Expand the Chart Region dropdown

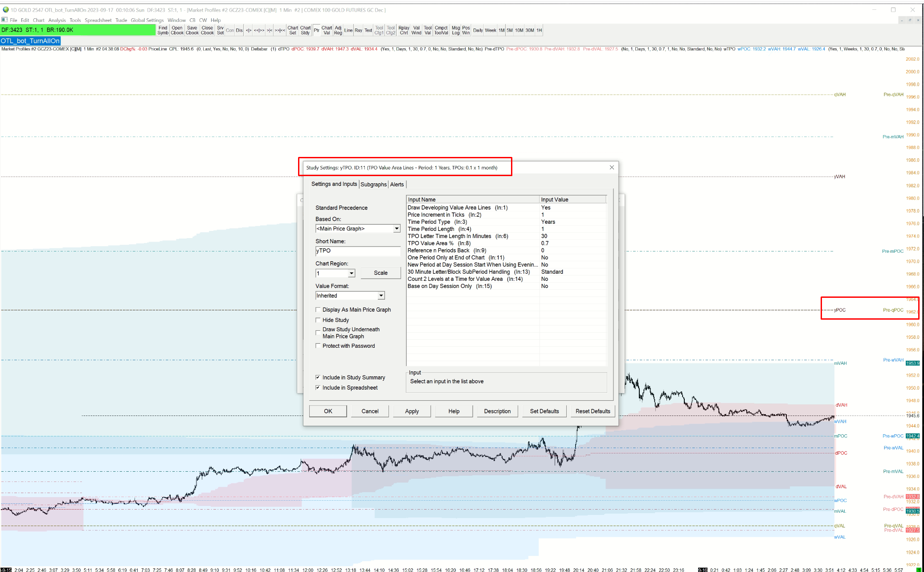coord(352,273)
